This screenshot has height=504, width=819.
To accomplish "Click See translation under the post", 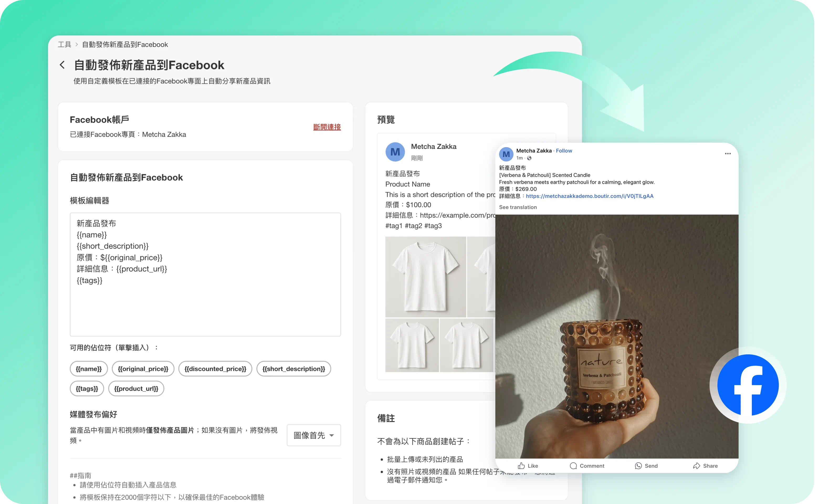I will [518, 207].
